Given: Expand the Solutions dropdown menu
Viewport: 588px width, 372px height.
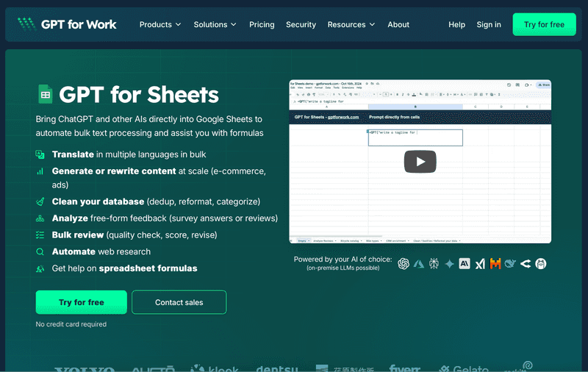Looking at the screenshot, I should [x=215, y=25].
